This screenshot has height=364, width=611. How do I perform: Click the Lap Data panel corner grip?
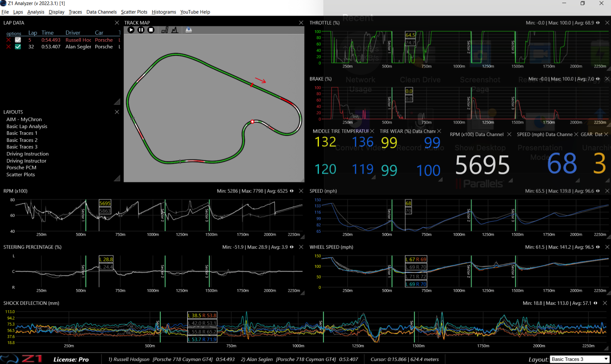click(117, 102)
